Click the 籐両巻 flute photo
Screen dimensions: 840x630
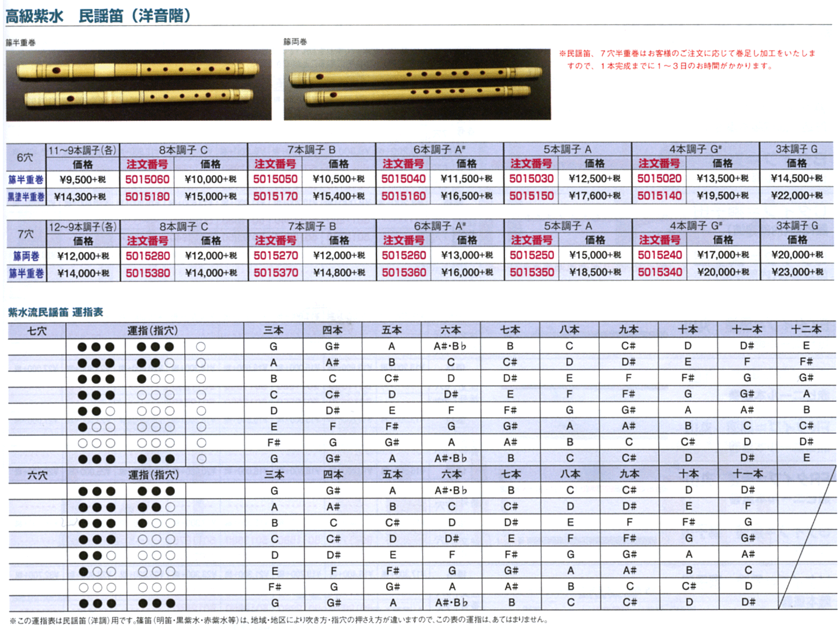[417, 85]
